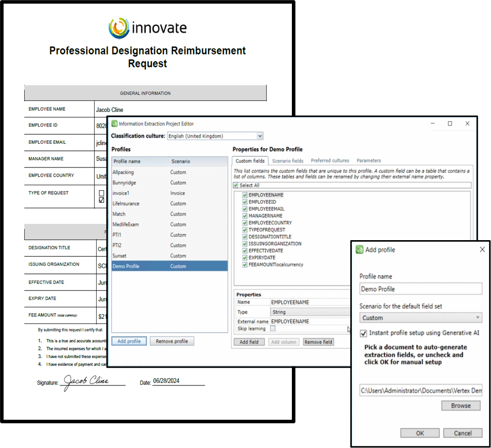
Task: Click the innovate logo on the form
Action: 119,28
